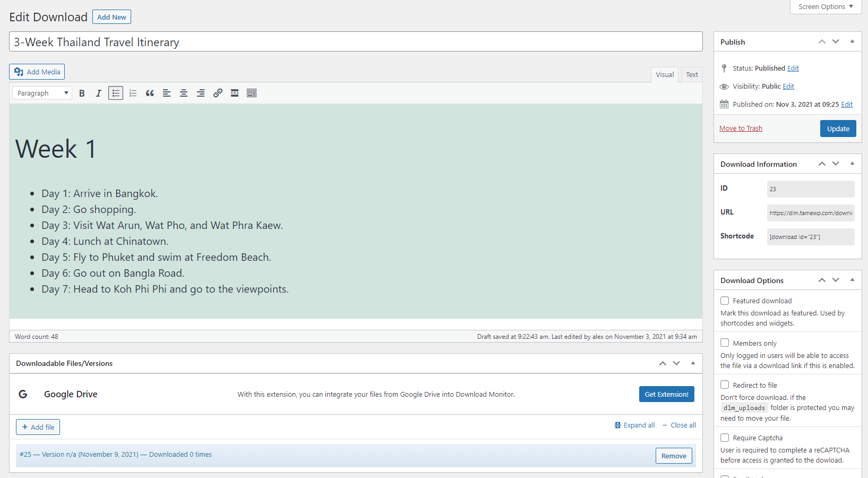Viewport: 868px width, 478px height.
Task: Switch to the Text editor tab
Action: pyautogui.click(x=692, y=75)
